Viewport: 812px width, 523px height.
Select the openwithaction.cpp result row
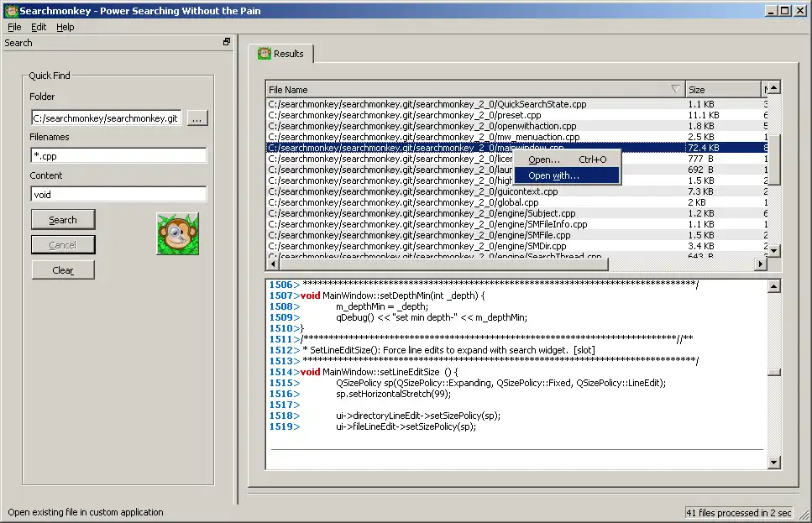516,126
